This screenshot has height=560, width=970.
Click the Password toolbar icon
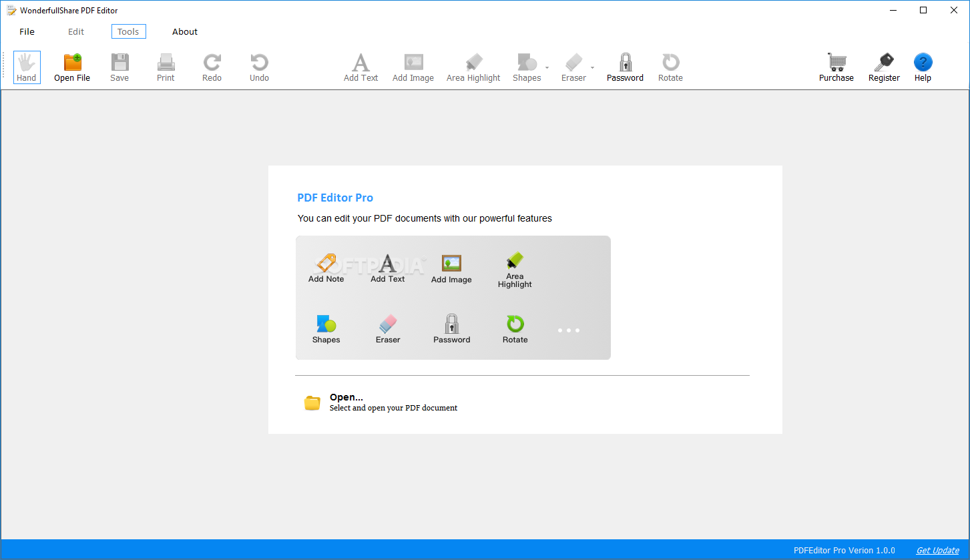pos(625,67)
